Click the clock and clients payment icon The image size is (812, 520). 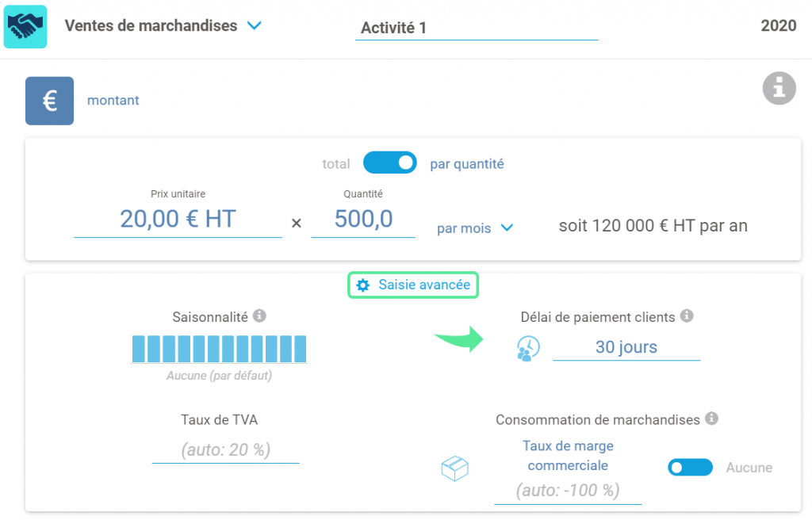[528, 348]
